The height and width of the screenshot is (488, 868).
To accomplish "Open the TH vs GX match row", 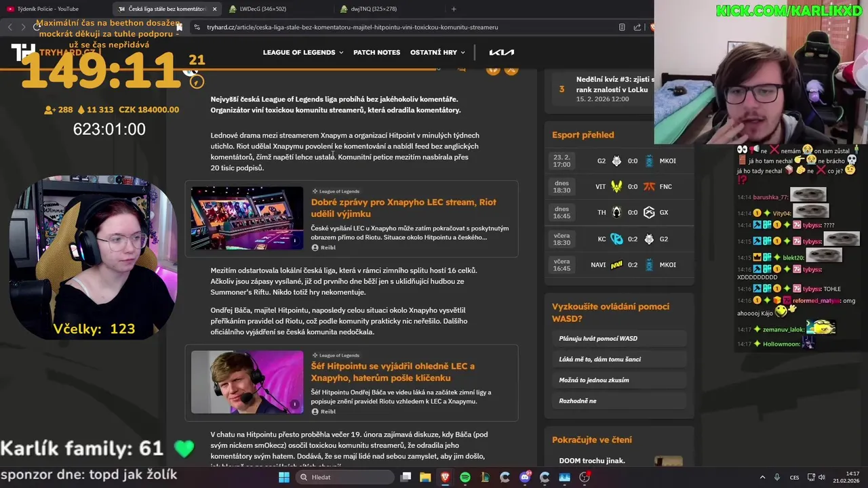I will pyautogui.click(x=619, y=212).
